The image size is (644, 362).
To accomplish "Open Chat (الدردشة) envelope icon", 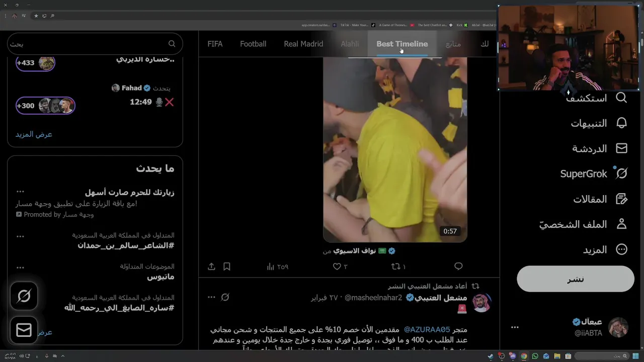I will (621, 148).
